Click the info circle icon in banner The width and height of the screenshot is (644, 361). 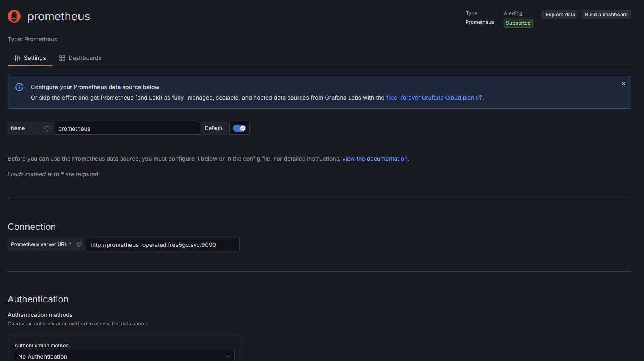(19, 87)
